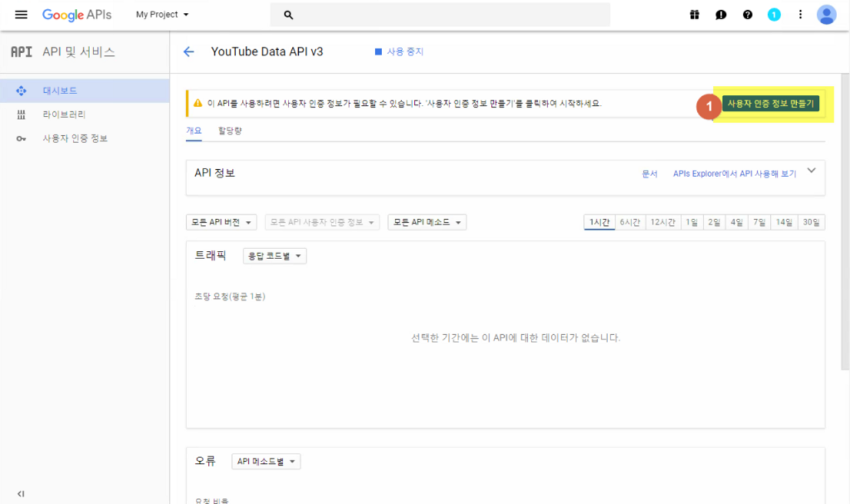Open the feedback alert icon
Image resolution: width=850 pixels, height=504 pixels.
721,14
